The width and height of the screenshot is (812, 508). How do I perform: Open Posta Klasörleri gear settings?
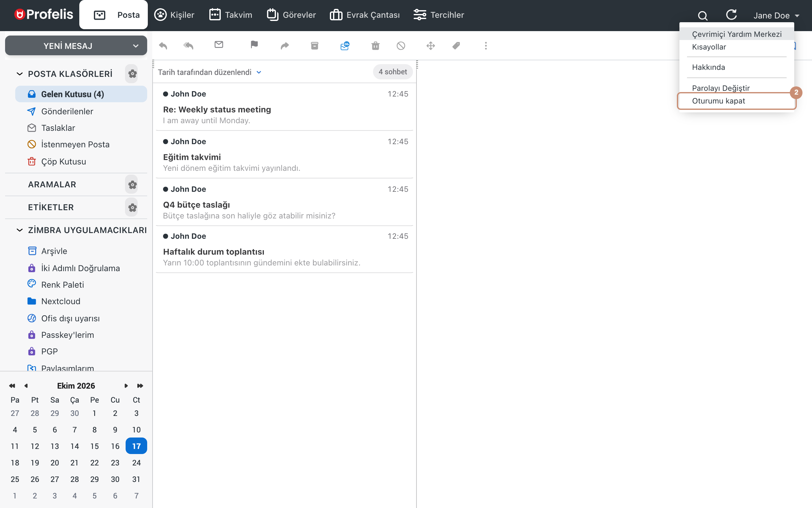point(132,74)
